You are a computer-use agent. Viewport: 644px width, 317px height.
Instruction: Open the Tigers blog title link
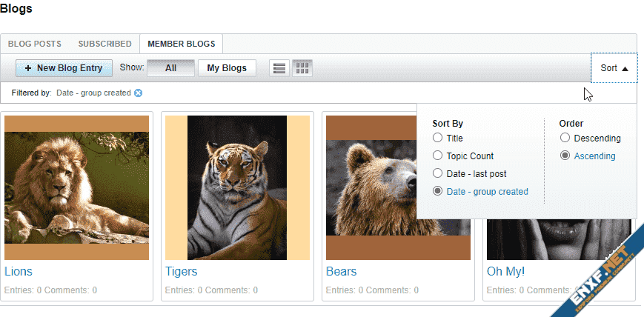click(181, 272)
